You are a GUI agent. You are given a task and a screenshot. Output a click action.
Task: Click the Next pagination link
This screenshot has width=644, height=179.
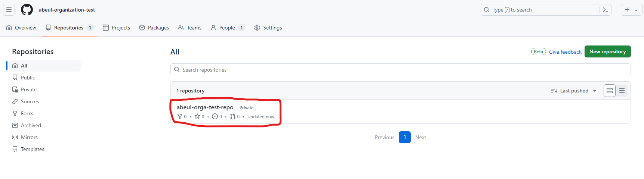[420, 137]
